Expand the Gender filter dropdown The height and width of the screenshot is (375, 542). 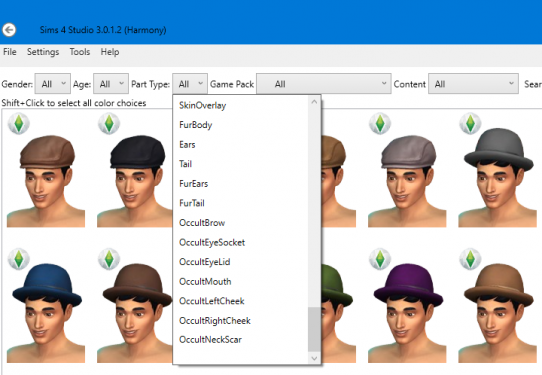click(53, 84)
